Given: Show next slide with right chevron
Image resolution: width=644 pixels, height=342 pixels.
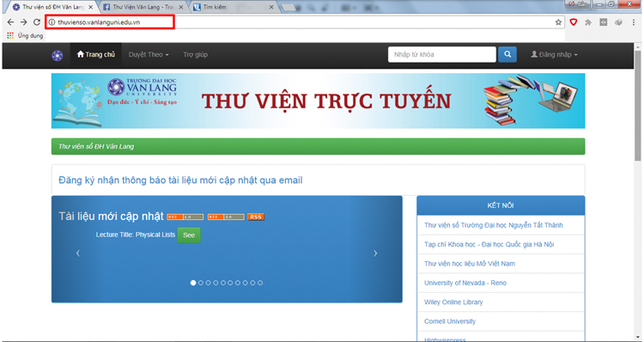Looking at the screenshot, I should [375, 253].
